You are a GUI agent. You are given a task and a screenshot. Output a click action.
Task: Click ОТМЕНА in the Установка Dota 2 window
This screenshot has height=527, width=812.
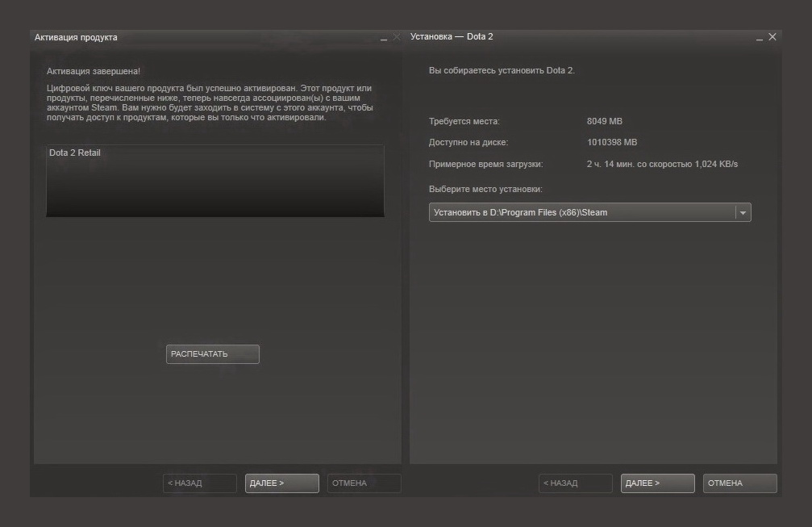coord(740,483)
